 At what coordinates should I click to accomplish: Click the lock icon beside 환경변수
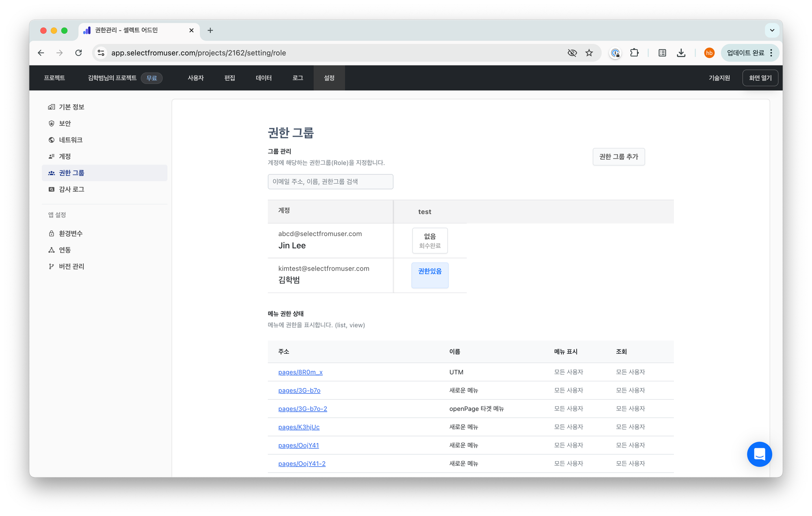click(x=52, y=234)
